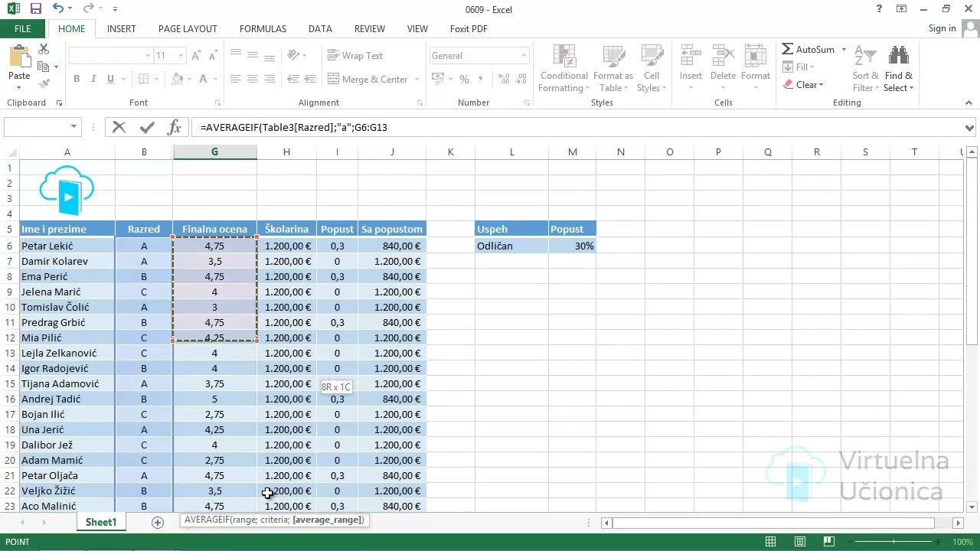Click the Insert Function fx icon

pyautogui.click(x=174, y=127)
